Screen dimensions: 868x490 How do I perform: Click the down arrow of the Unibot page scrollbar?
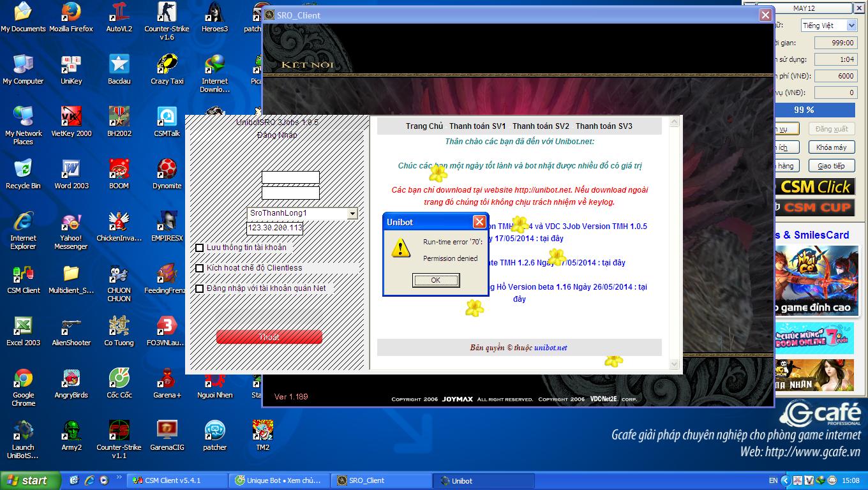[x=675, y=364]
